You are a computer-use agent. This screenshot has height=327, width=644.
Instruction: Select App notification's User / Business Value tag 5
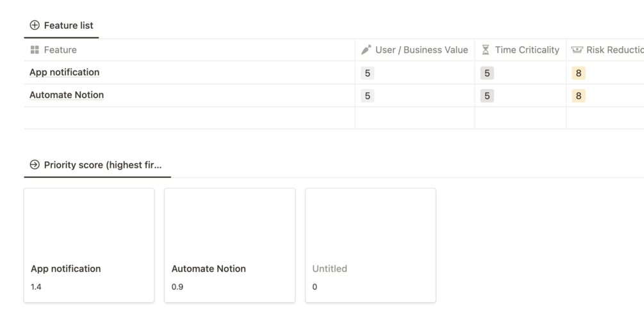pos(368,73)
